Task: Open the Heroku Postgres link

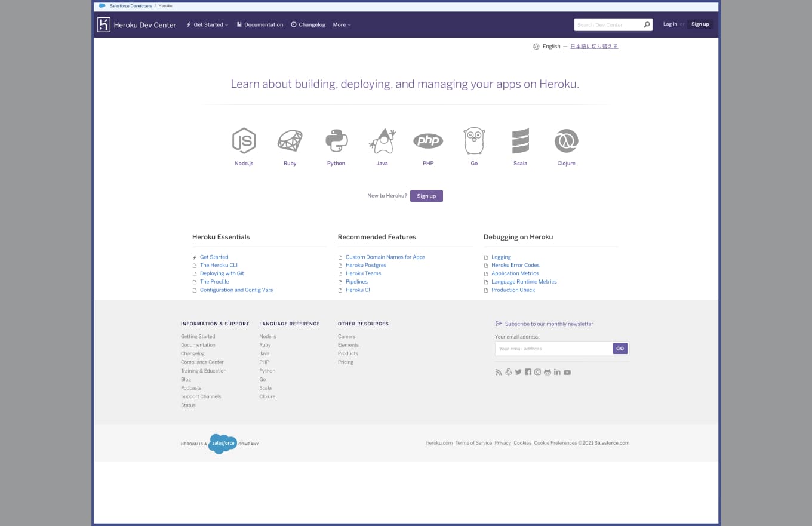Action: tap(365, 265)
